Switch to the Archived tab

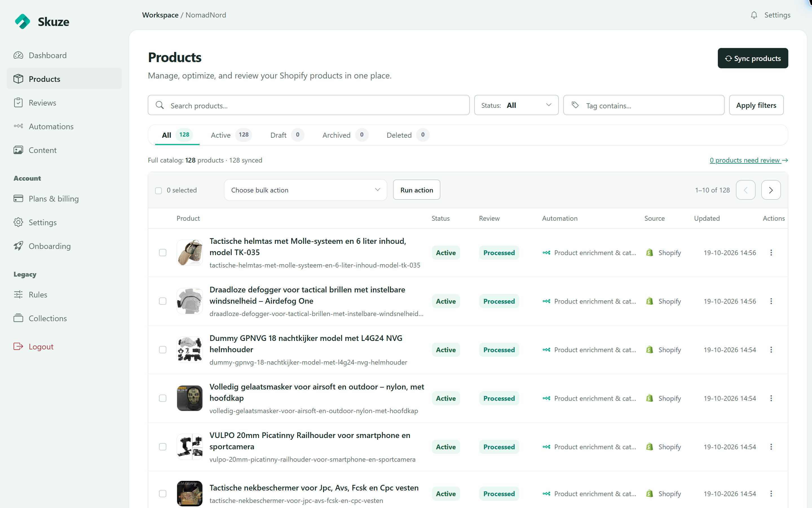pos(345,135)
